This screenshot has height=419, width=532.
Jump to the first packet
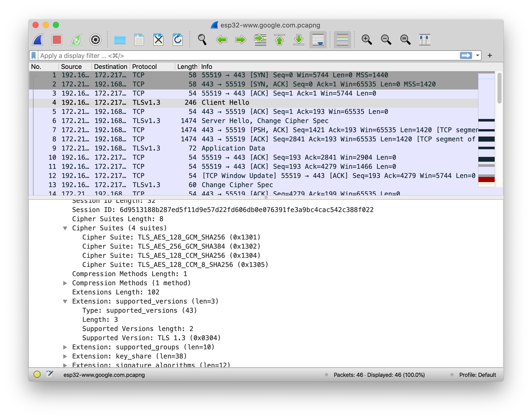[x=279, y=40]
